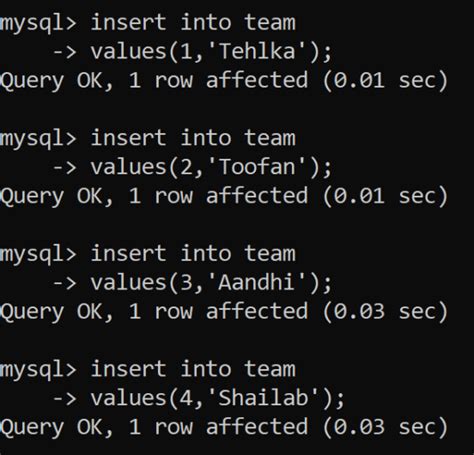The height and width of the screenshot is (455, 474).
Task: Click the word 'Shailab' in the fourth values
Action: (263, 398)
